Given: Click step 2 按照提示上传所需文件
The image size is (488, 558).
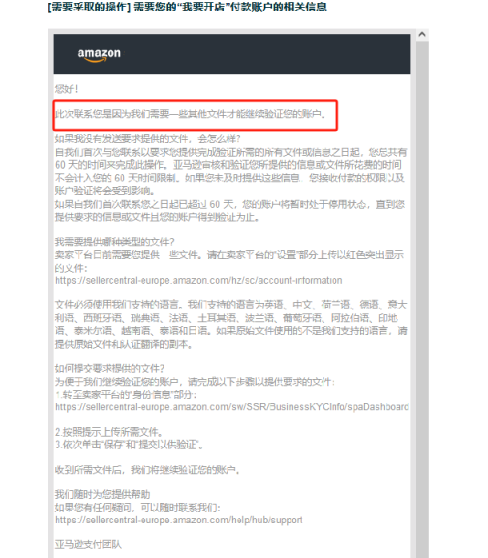Looking at the screenshot, I should pos(109,432).
